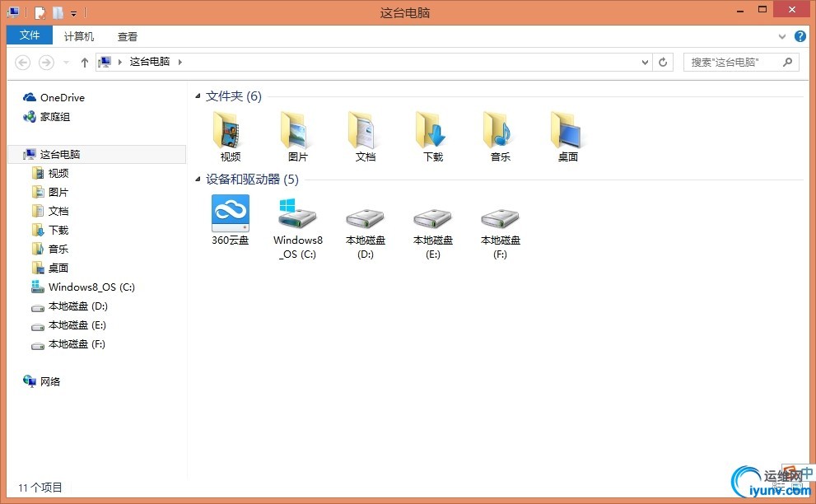Viewport: 816px width, 504px height.
Task: Select 音乐 in the sidebar tree
Action: (x=50, y=249)
